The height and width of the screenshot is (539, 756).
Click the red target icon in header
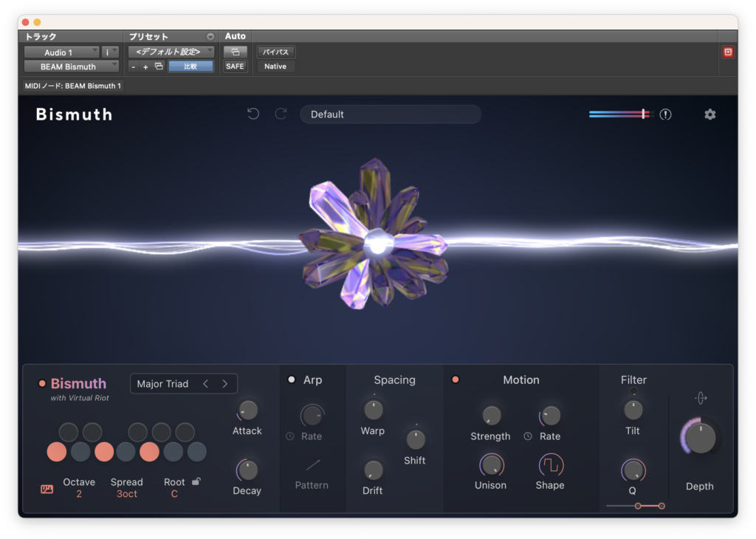(x=728, y=52)
